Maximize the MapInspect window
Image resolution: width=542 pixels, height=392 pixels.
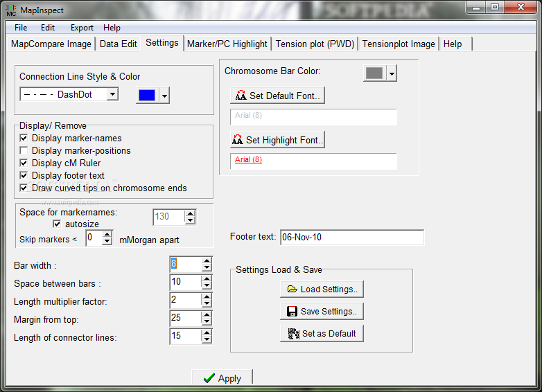(x=495, y=7)
